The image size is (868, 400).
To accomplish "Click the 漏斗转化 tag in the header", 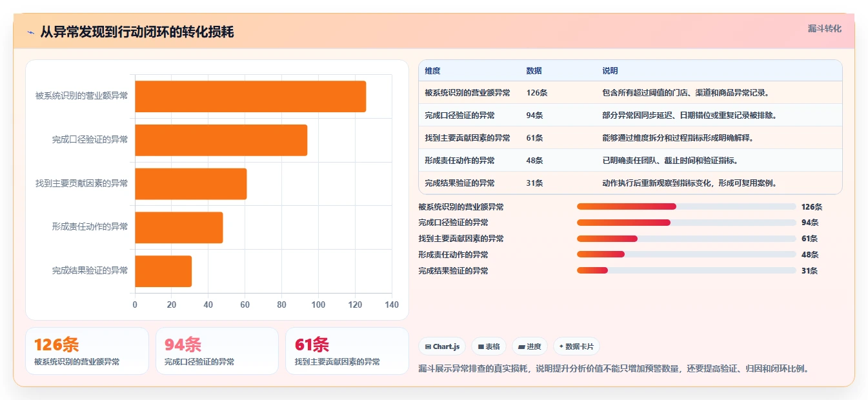I will pos(825,29).
